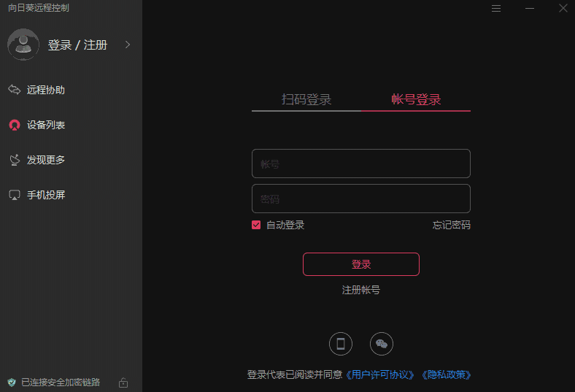Toggle the 自动登录 checkbox
Viewport: 575px width, 392px height.
[x=256, y=225]
